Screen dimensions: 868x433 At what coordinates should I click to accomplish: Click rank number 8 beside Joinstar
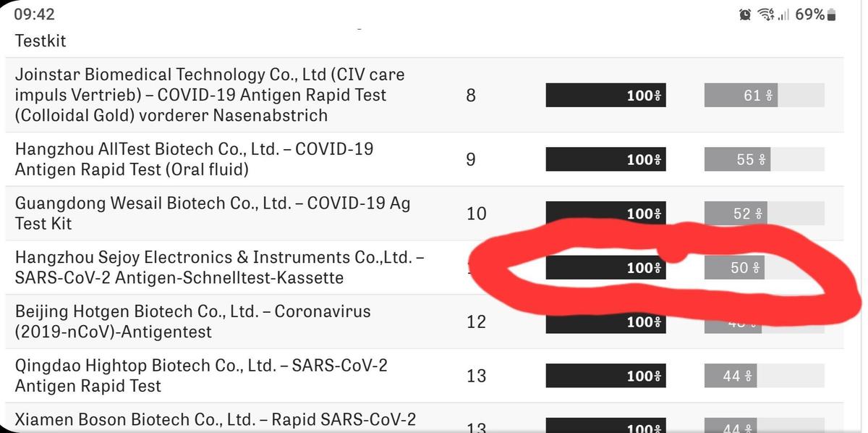(471, 95)
